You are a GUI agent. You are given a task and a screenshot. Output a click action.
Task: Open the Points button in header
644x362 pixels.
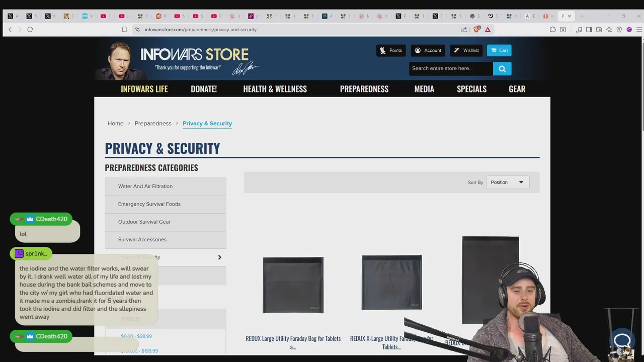pyautogui.click(x=391, y=50)
